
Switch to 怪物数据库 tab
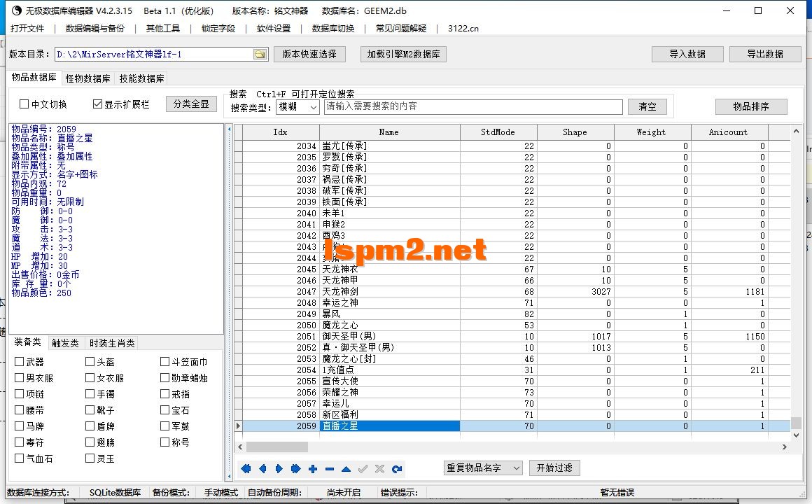[x=87, y=78]
